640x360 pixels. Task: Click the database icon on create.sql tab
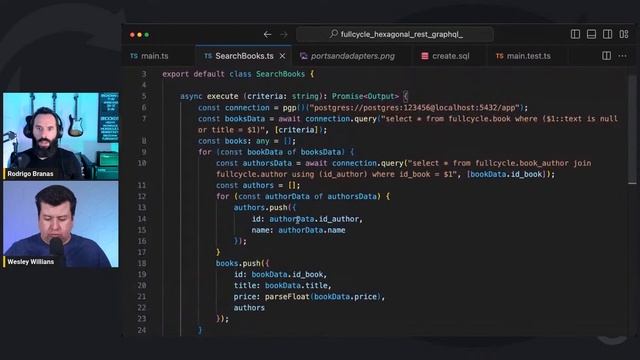(425, 56)
